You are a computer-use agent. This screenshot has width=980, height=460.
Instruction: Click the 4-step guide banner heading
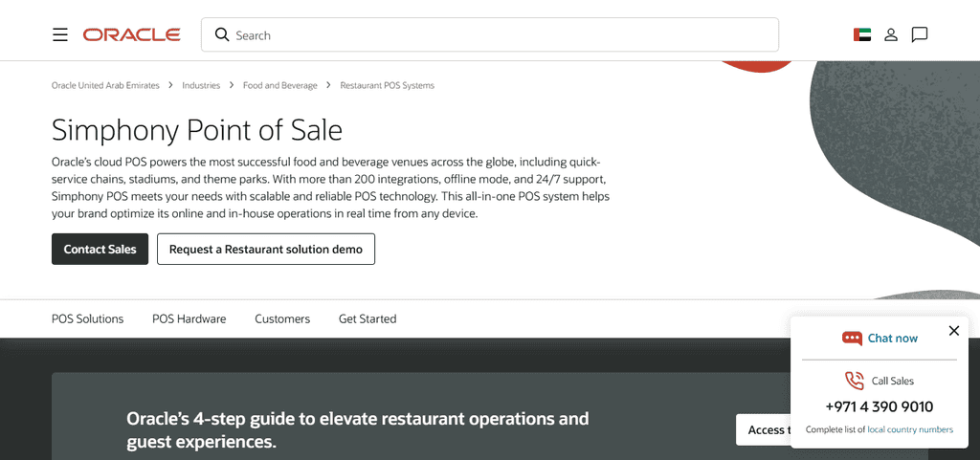[x=358, y=430]
